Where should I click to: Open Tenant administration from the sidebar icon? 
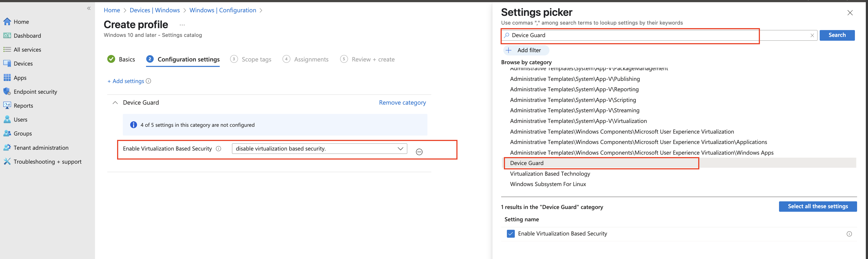(7, 148)
